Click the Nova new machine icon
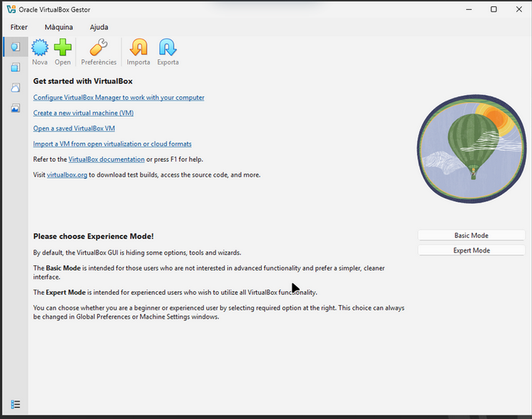Screen dimensions: 532x419 pyautogui.click(x=40, y=49)
